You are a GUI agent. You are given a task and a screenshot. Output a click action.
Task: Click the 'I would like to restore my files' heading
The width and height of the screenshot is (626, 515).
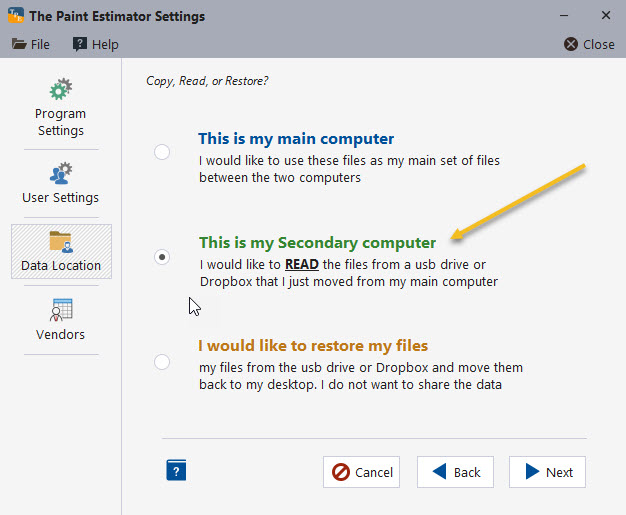pyautogui.click(x=313, y=346)
